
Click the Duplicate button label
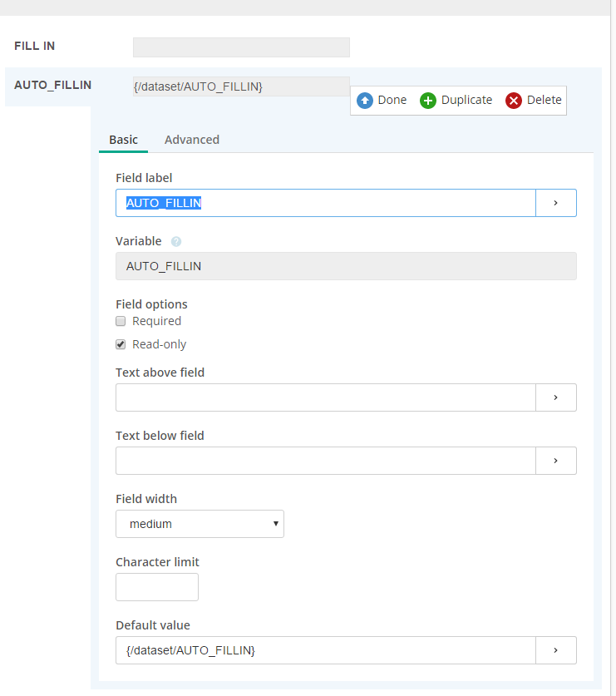coord(467,100)
